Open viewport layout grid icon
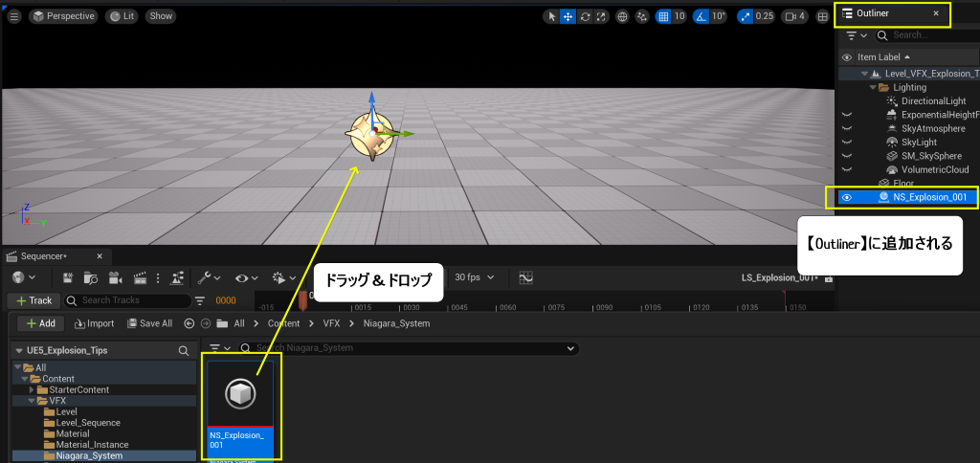Screen dimensions: 980x463 coord(823,17)
